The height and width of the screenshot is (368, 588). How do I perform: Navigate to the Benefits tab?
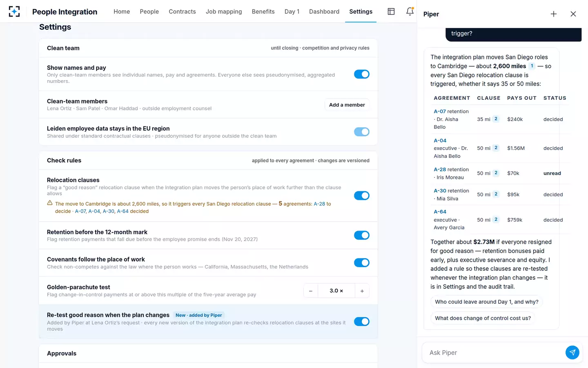[x=263, y=11]
